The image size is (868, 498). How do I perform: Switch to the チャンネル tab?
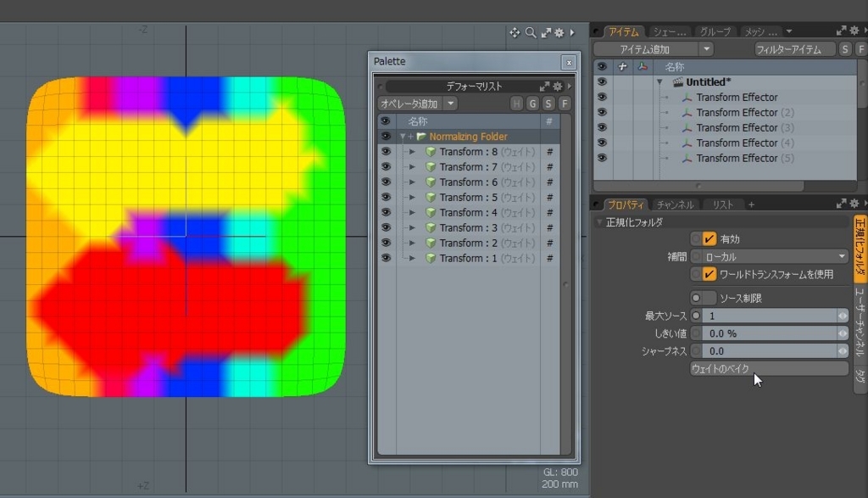click(675, 204)
